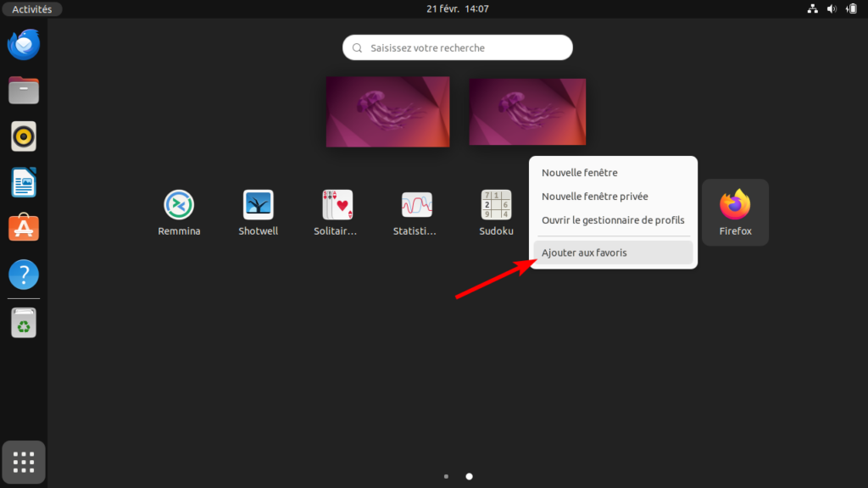Viewport: 868px width, 488px height.
Task: Click "Ouvrir le gestionnaire de profils"
Action: coord(613,220)
